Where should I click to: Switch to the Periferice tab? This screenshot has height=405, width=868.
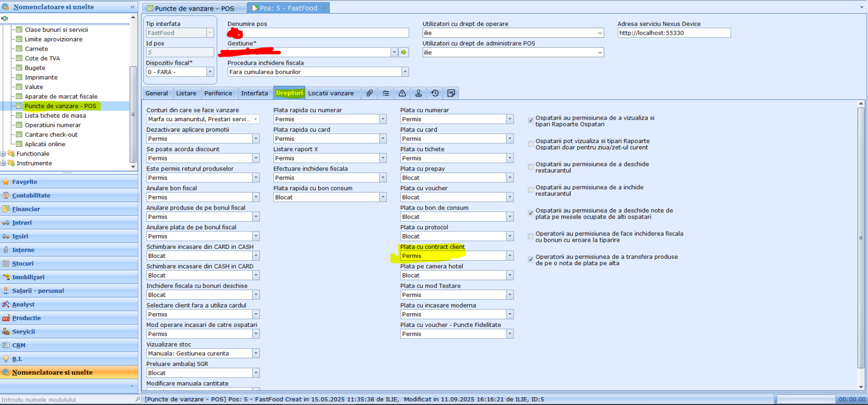(218, 93)
